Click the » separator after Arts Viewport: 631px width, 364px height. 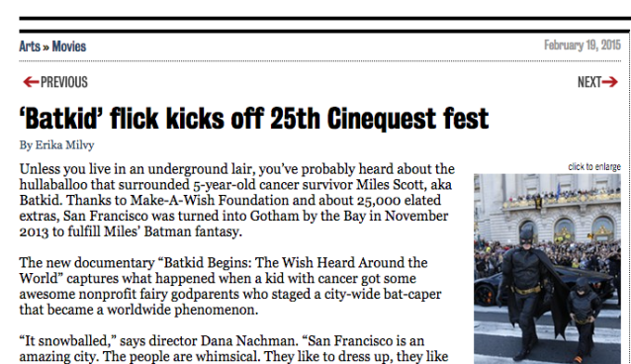coord(45,47)
